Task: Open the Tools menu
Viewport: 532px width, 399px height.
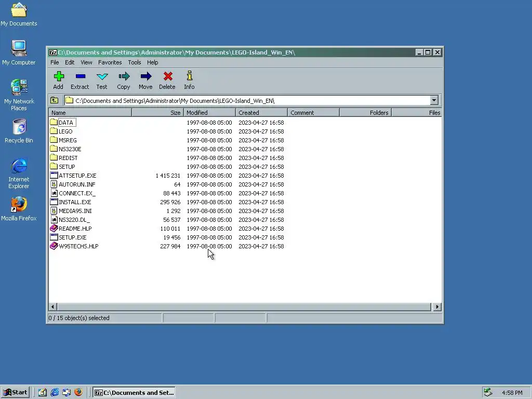Action: tap(135, 62)
